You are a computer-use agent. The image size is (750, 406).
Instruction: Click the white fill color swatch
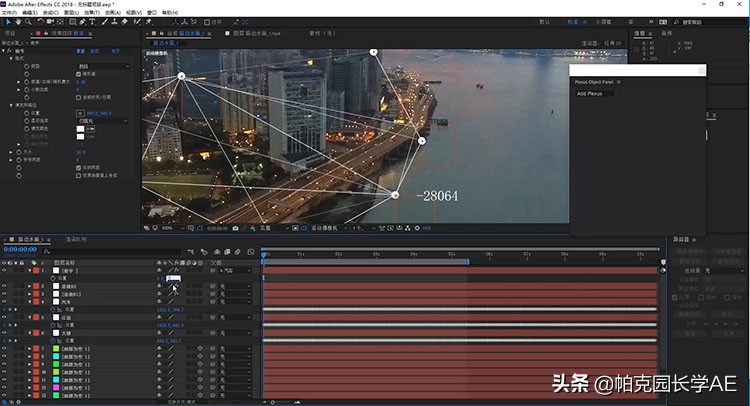pos(79,128)
